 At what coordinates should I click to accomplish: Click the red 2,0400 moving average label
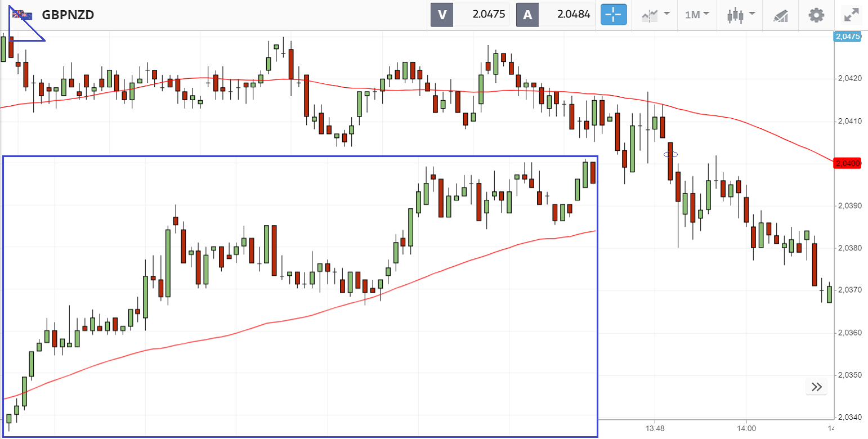click(848, 163)
